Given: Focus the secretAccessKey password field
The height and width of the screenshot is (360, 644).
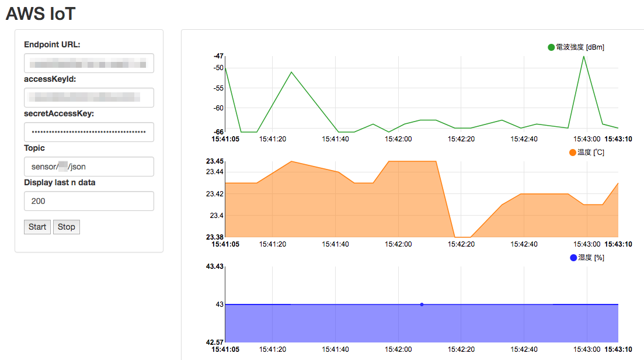Looking at the screenshot, I should tap(89, 132).
